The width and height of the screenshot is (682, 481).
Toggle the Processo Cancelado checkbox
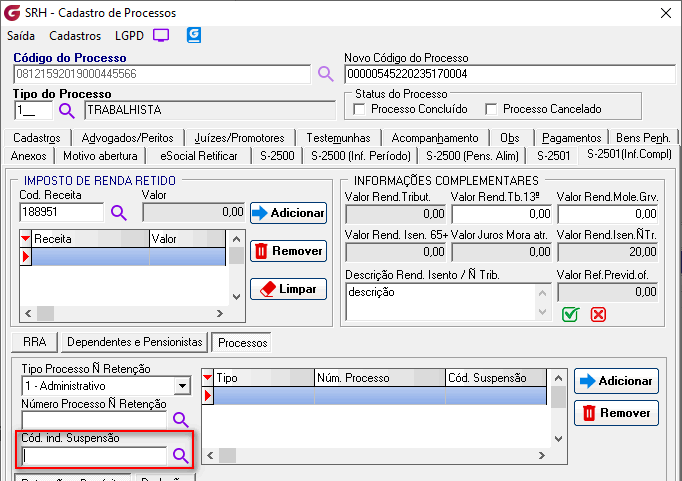click(491, 109)
